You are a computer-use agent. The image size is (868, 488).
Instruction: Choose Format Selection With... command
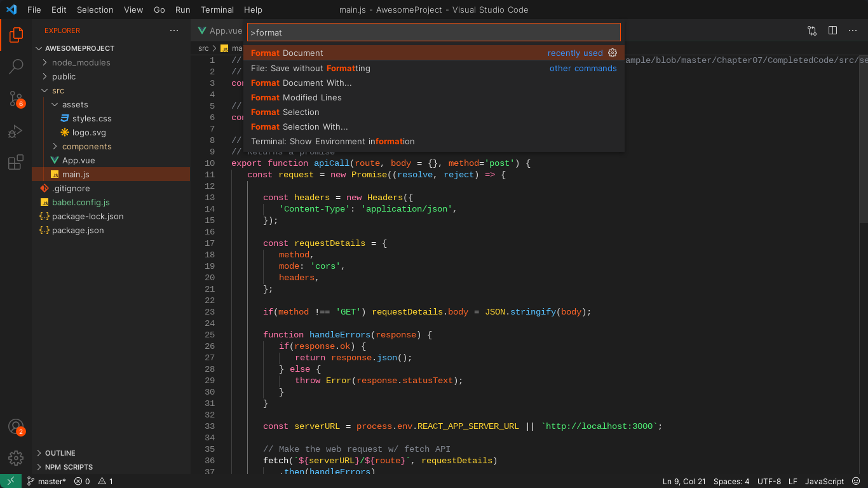pyautogui.click(x=434, y=126)
